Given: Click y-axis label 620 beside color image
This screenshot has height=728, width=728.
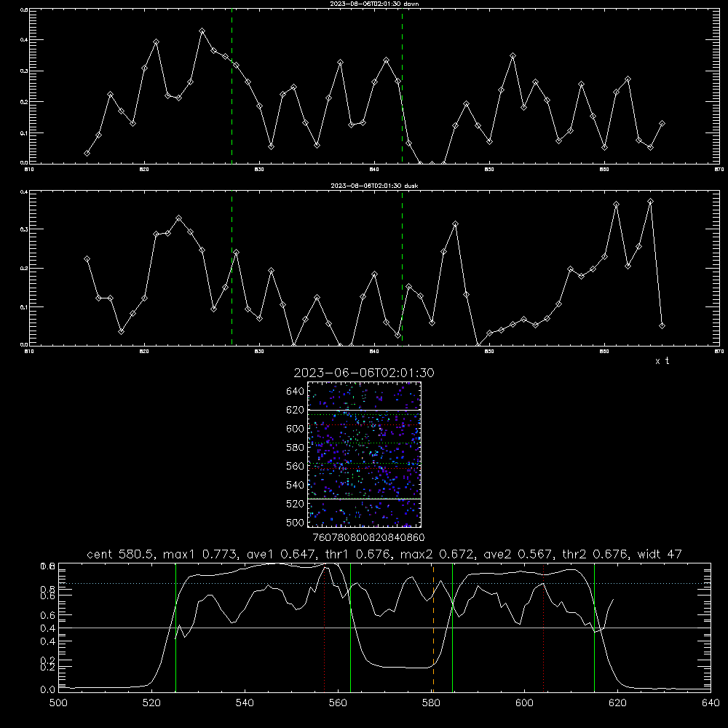Looking at the screenshot, I should tap(296, 410).
